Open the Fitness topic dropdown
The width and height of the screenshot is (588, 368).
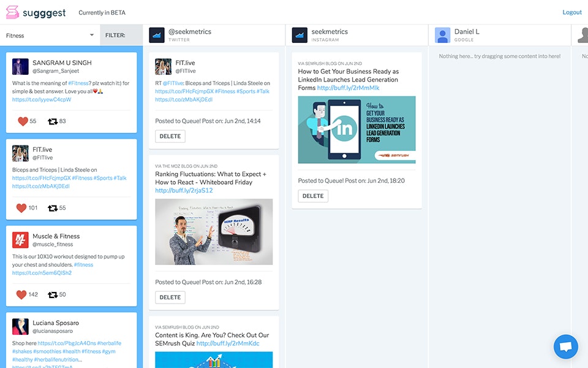pos(50,36)
